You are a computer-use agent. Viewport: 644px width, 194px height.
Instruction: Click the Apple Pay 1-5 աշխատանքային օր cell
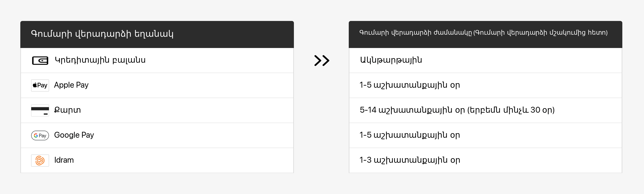click(409, 85)
